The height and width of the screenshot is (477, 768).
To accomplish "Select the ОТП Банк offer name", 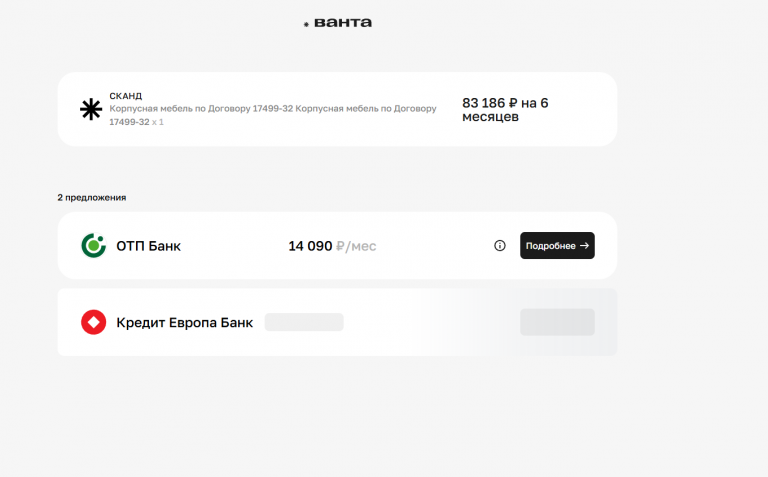I will click(148, 246).
